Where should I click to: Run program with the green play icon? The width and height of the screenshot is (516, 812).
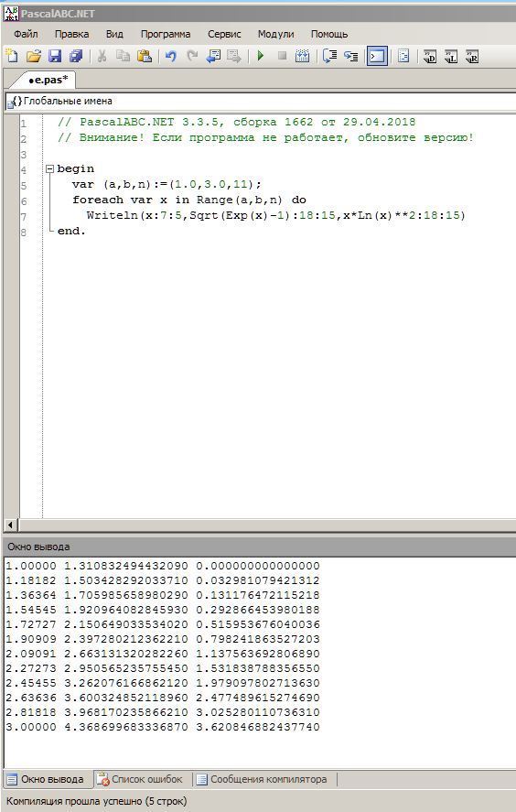click(x=261, y=56)
